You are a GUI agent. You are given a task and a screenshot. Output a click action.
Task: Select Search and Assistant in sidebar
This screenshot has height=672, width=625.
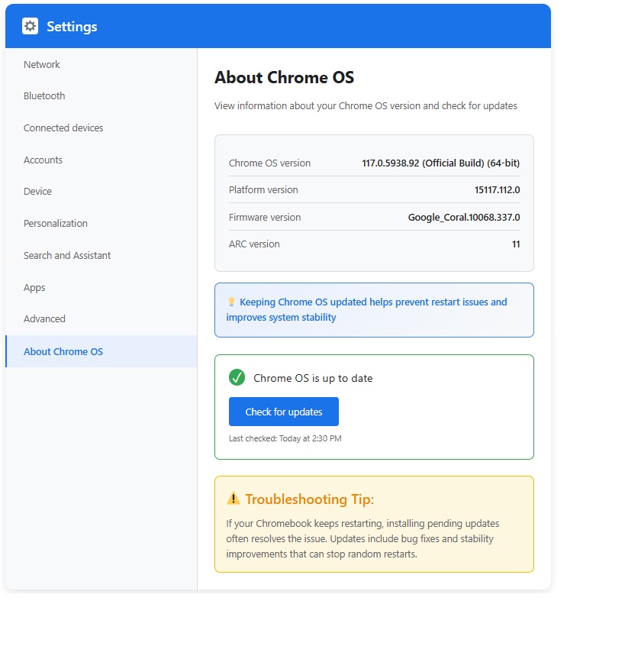101,255
